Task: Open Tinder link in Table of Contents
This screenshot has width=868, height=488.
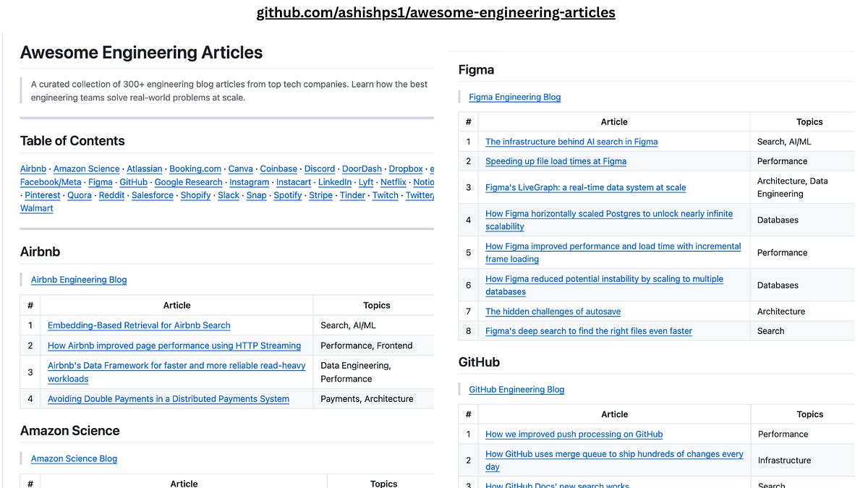Action: click(x=352, y=195)
